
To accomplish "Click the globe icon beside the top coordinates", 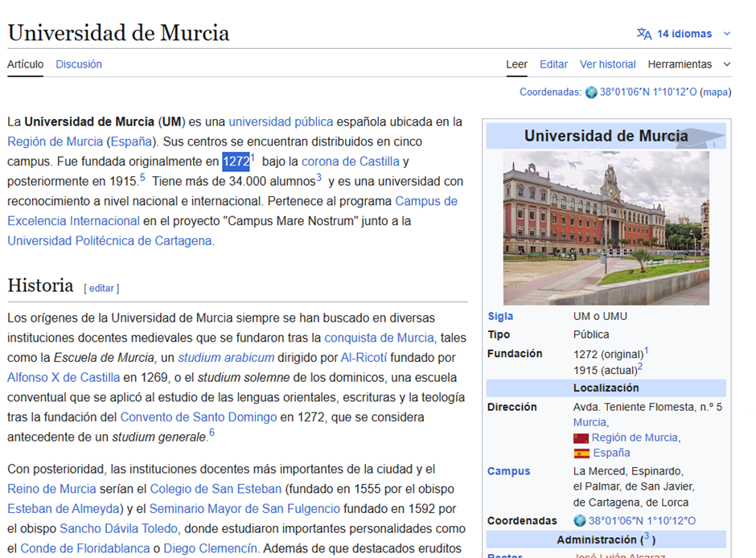I will 591,92.
